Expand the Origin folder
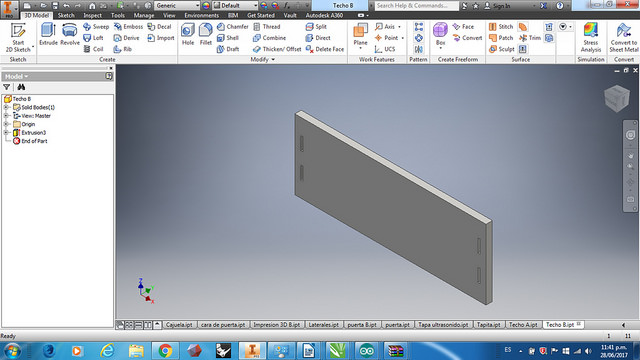Viewport: 640px width, 360px height. point(6,124)
